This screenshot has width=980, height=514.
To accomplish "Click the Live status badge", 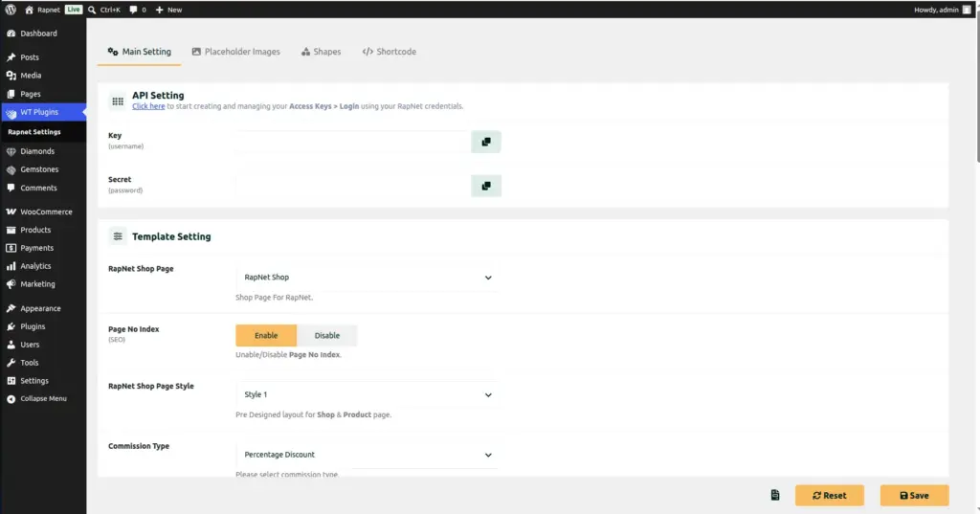I will tap(73, 10).
